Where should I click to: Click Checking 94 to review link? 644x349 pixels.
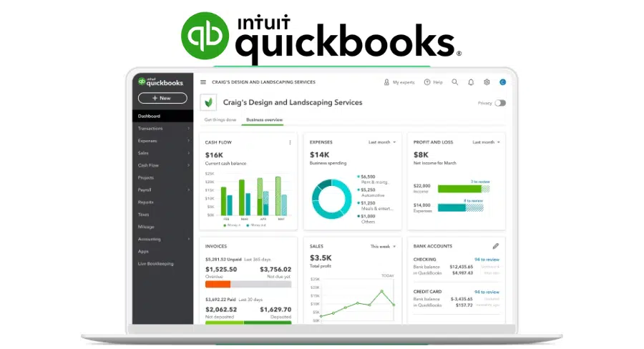point(487,260)
